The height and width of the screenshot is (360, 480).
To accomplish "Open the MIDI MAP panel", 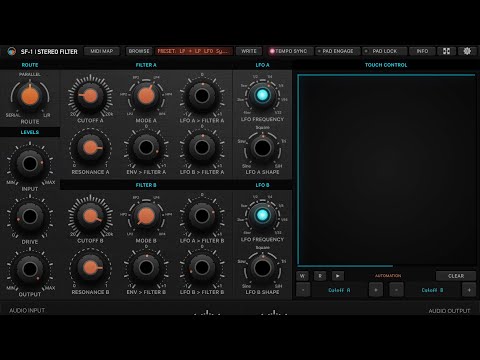I will [x=102, y=51].
